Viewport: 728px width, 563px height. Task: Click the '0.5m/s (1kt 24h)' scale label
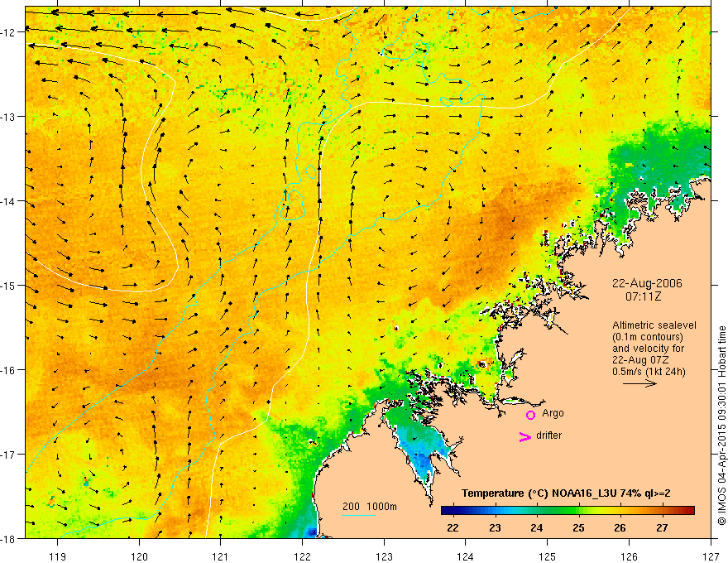point(649,372)
